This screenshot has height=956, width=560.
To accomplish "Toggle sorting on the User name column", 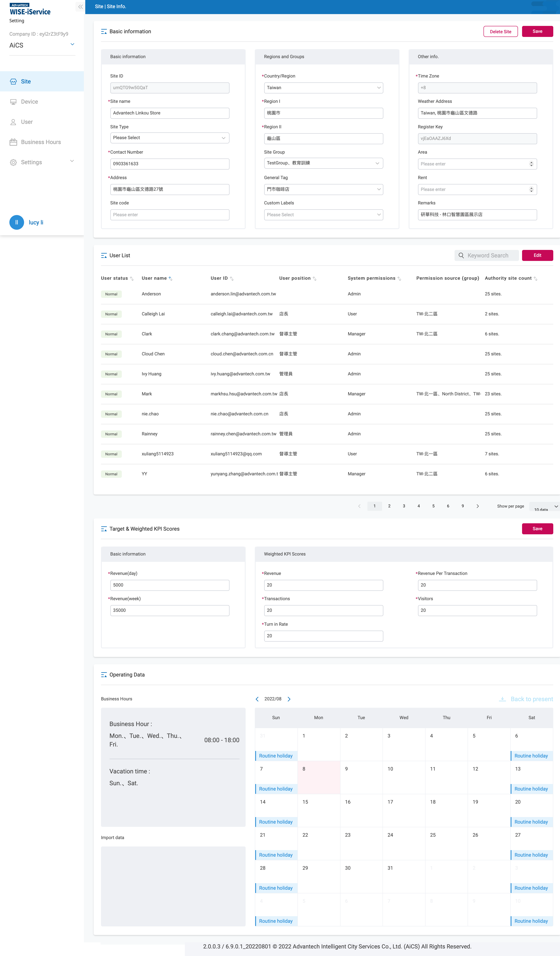I will click(x=171, y=278).
